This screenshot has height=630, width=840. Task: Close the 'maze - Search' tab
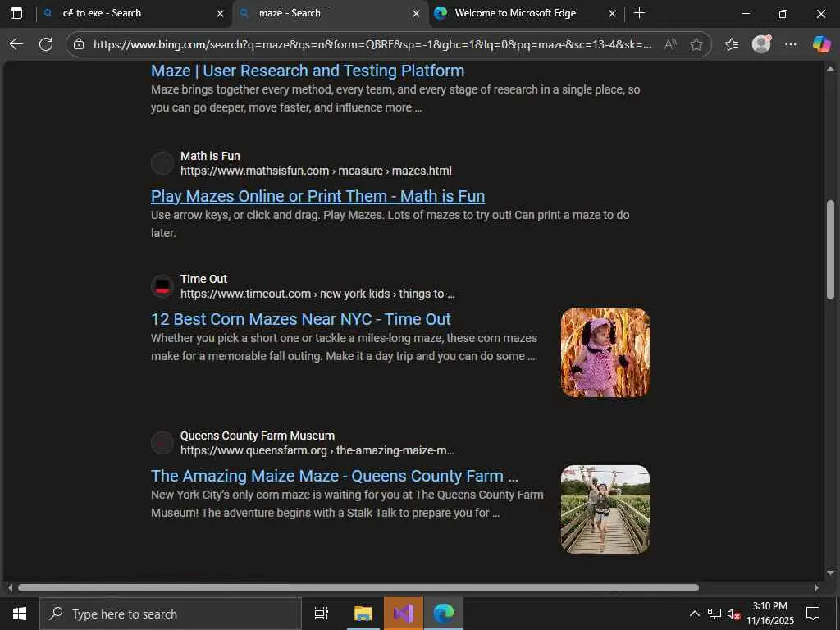click(x=416, y=14)
